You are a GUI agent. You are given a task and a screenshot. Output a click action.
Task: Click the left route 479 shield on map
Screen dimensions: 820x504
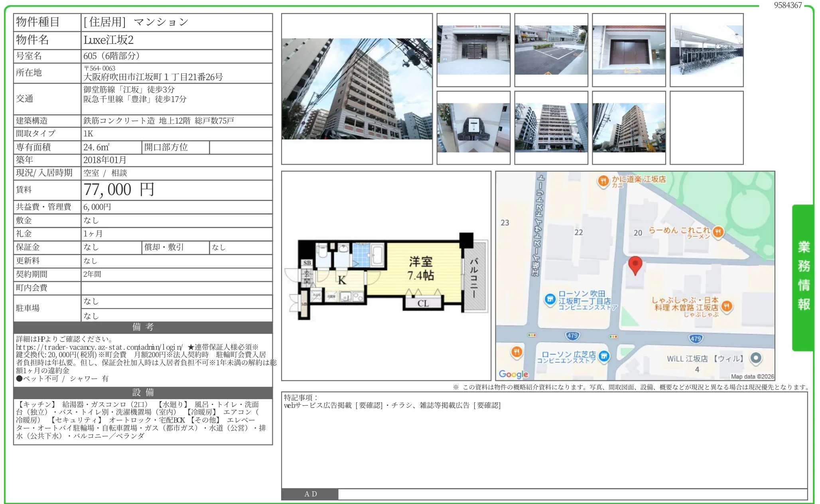coord(572,336)
